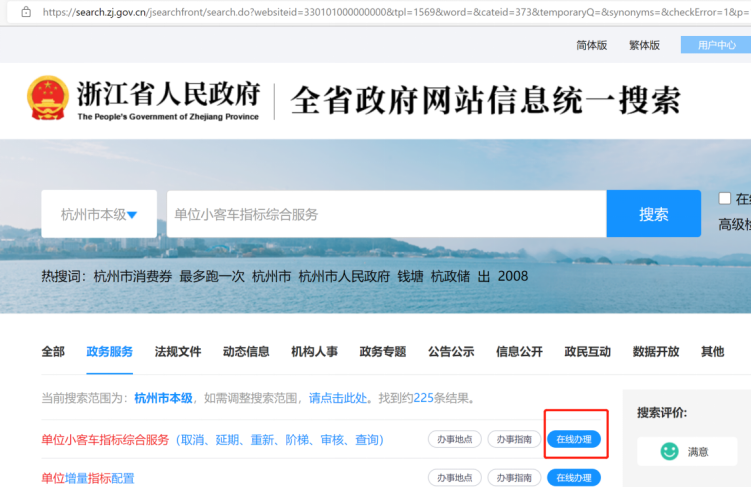
Task: Click hot search term 杭州市消费券
Action: (x=133, y=276)
